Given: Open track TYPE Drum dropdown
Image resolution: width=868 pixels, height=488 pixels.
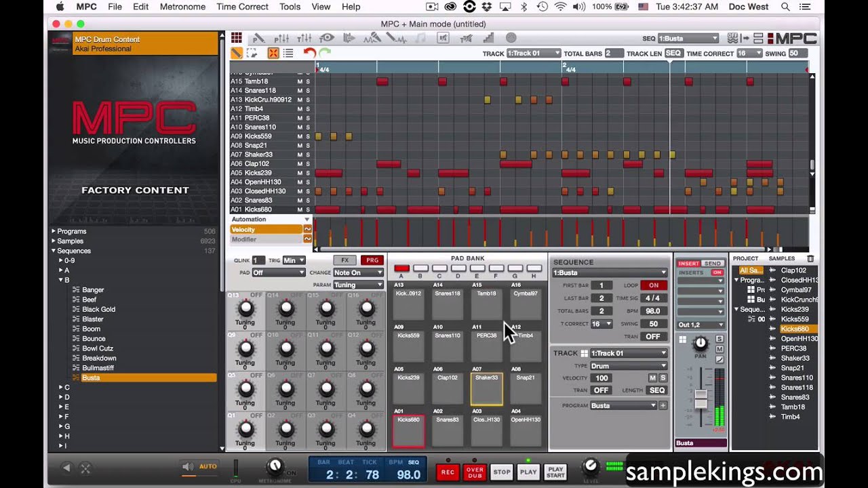Looking at the screenshot, I should click(629, 366).
